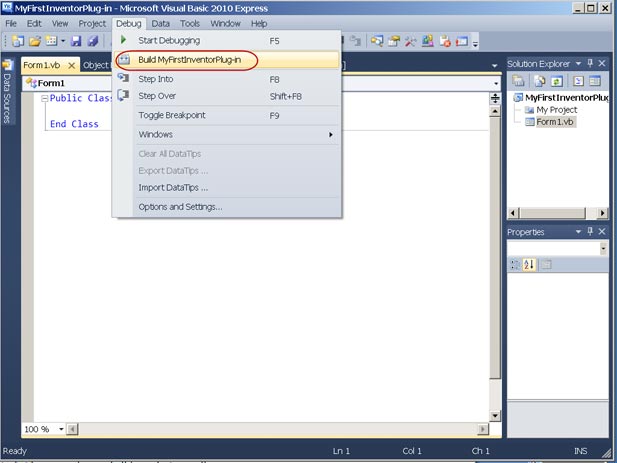This screenshot has width=617, height=463.
Task: Open the zoom level 100 % dropdown
Action: [63, 429]
